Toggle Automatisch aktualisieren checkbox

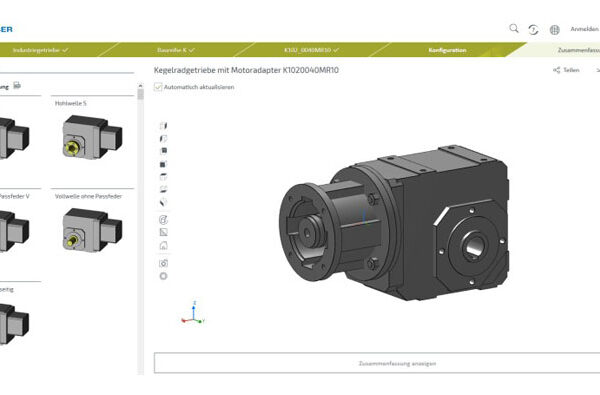point(158,87)
